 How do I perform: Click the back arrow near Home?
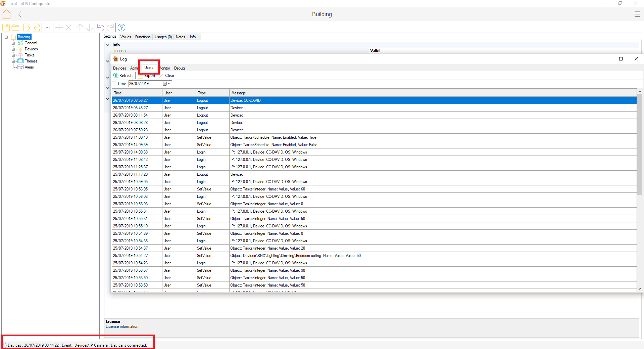pos(20,14)
